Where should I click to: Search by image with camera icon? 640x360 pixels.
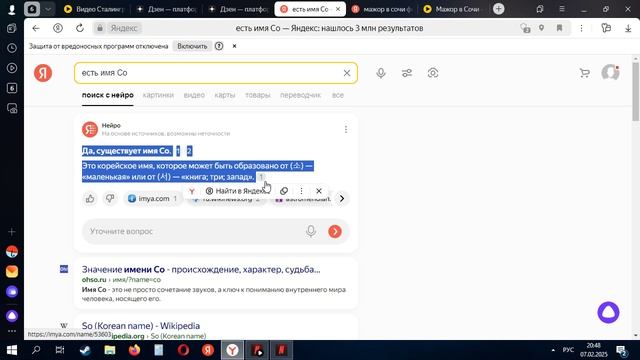coord(433,73)
